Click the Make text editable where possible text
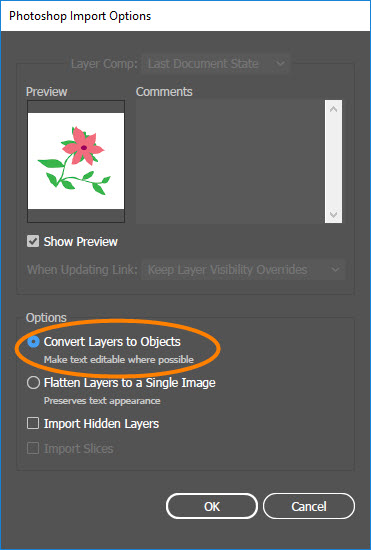 [x=119, y=360]
